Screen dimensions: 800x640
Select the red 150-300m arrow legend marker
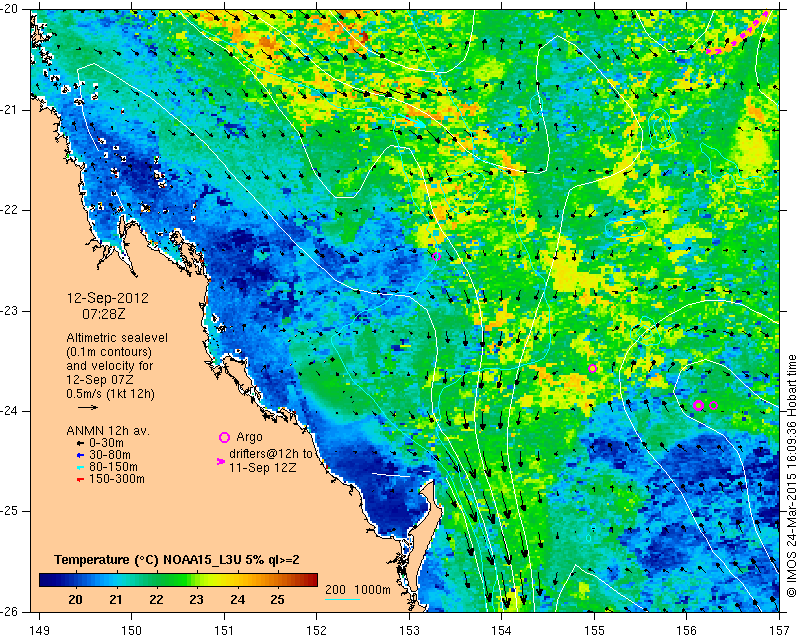pyautogui.click(x=80, y=480)
